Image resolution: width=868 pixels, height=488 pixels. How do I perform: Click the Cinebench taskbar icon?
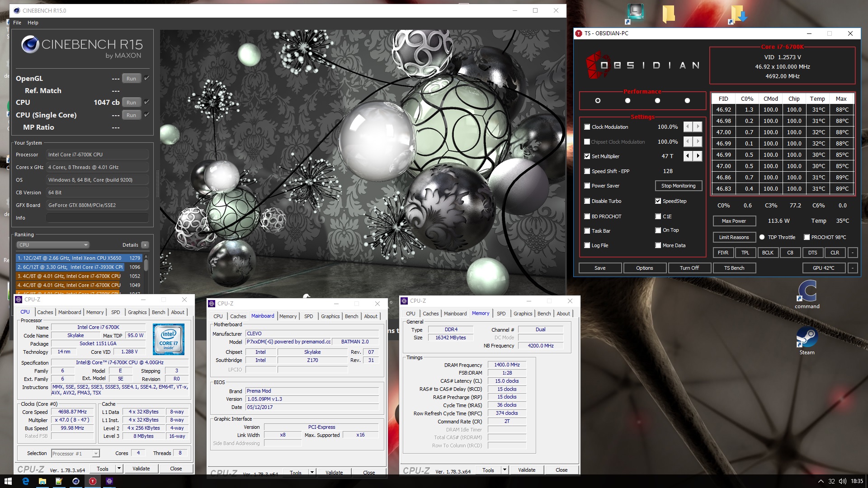coord(75,481)
